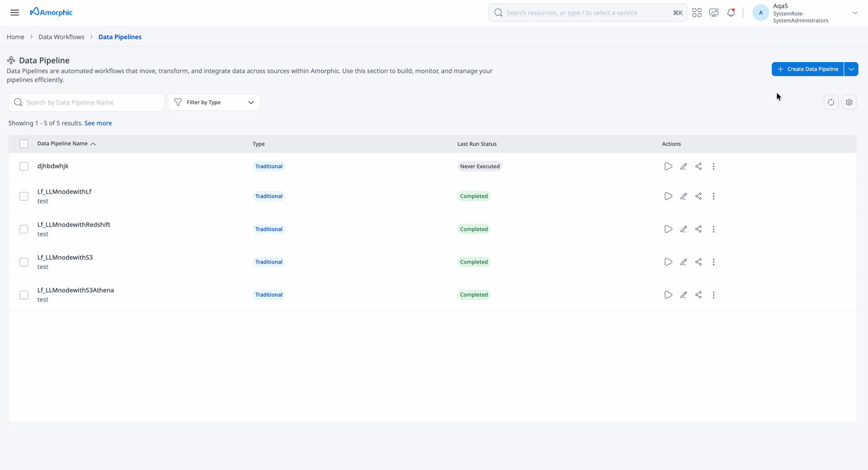
Task: Expand the user profile menu chevron
Action: tap(855, 13)
